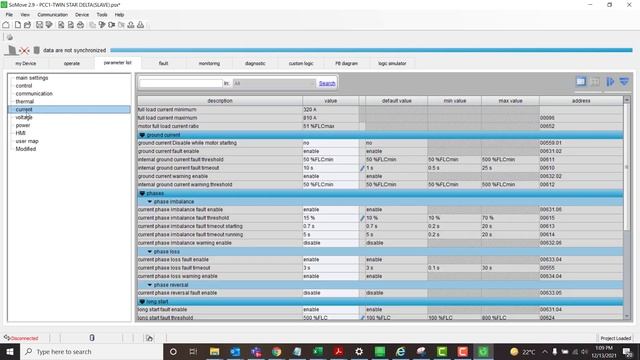Select main settings in the tree

point(32,78)
